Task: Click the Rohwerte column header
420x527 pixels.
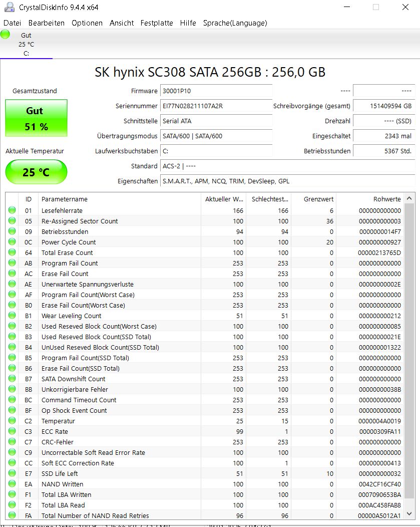Action: (x=369, y=199)
